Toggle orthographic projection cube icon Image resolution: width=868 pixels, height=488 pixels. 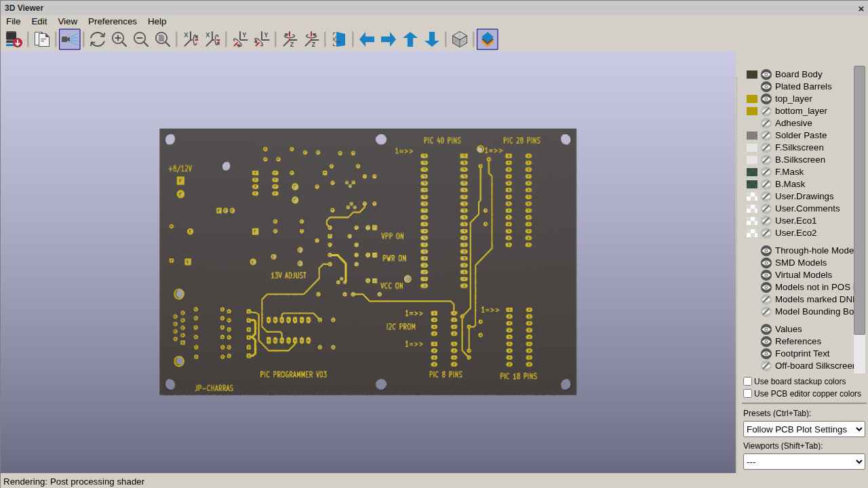(460, 39)
